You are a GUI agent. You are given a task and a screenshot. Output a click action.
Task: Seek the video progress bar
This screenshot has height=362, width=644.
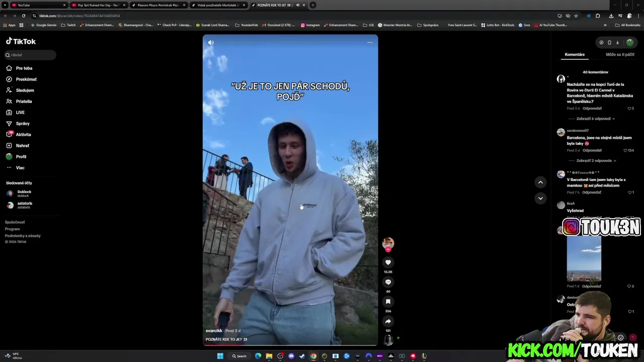290,345
